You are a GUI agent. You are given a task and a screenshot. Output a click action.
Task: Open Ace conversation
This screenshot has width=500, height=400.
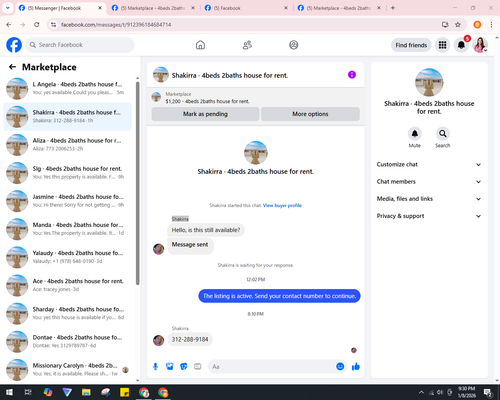pos(67,285)
